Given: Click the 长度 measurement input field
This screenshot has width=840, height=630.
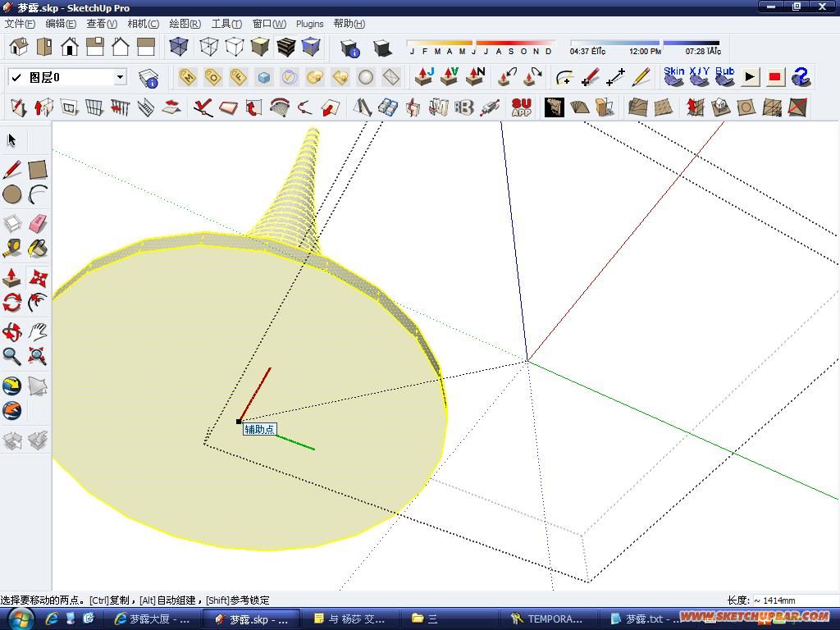Looking at the screenshot, I should (x=794, y=600).
